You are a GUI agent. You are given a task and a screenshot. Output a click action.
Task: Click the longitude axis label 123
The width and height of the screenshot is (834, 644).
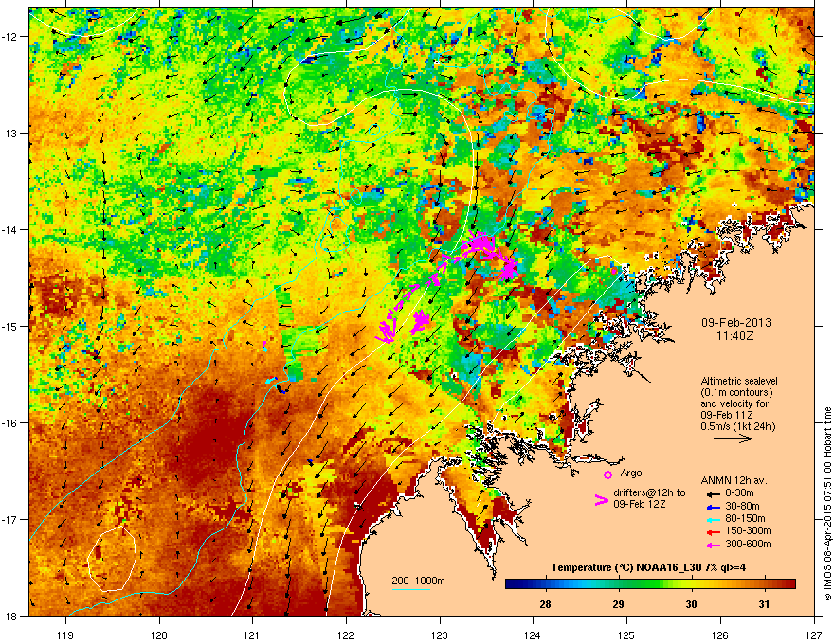pyautogui.click(x=440, y=635)
